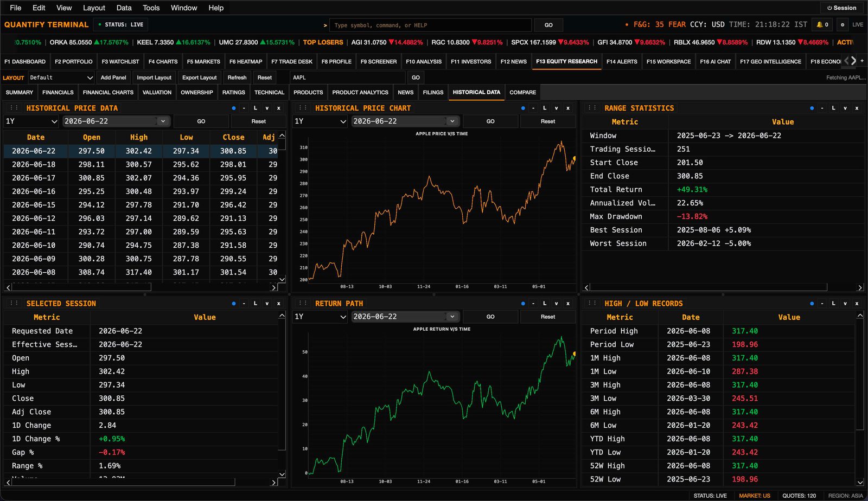Close the Range Statistics panel
Screen dimensions: 868x501
tap(857, 108)
